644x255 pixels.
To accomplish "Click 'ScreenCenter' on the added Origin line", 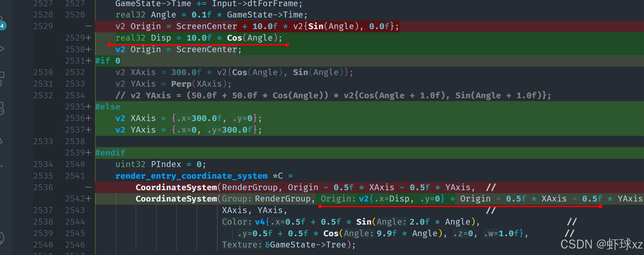I will pyautogui.click(x=207, y=49).
